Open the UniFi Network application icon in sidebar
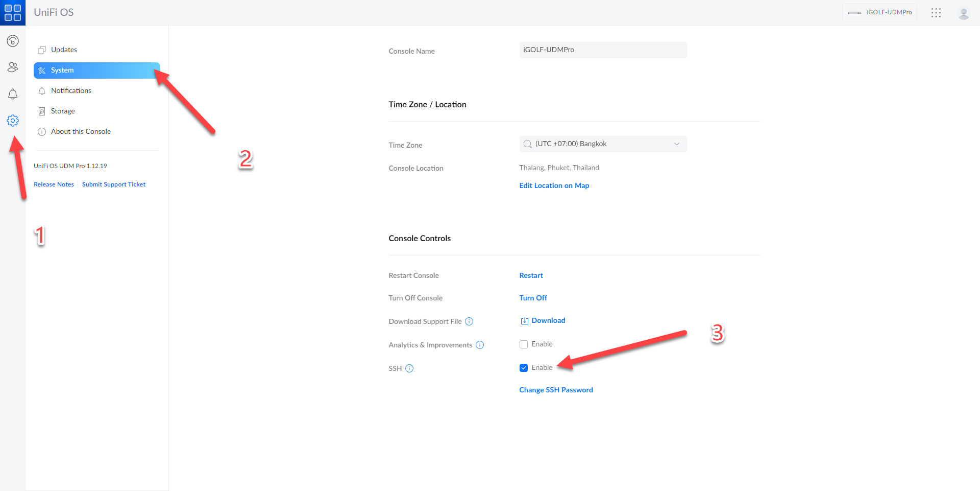This screenshot has width=980, height=491. click(13, 41)
